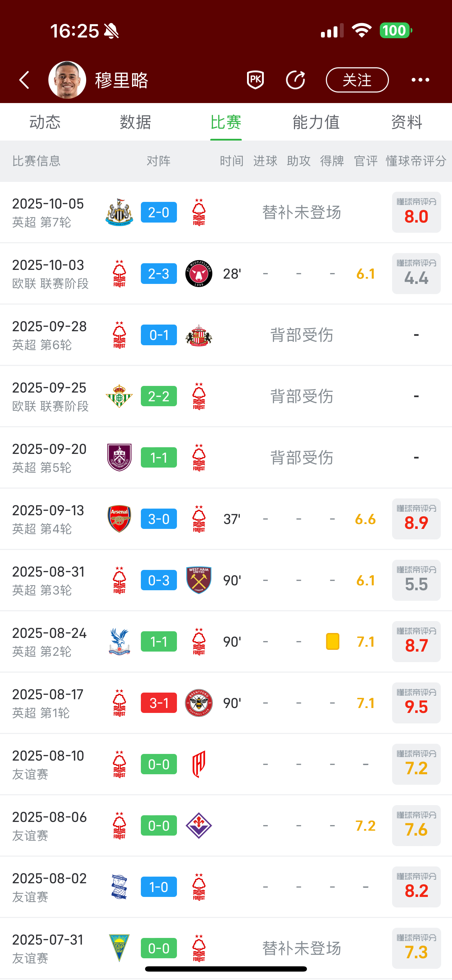Tap the Brentford club crest

pos(199,703)
